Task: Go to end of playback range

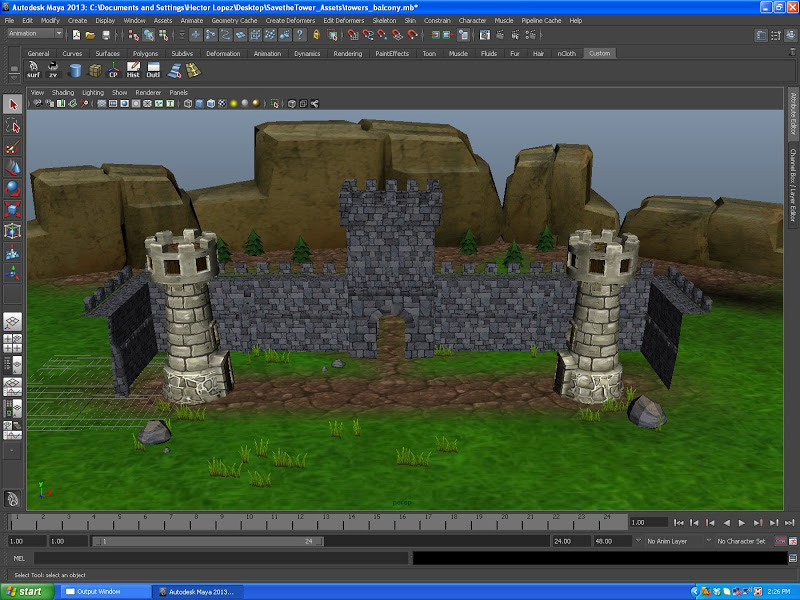Action: tap(789, 522)
